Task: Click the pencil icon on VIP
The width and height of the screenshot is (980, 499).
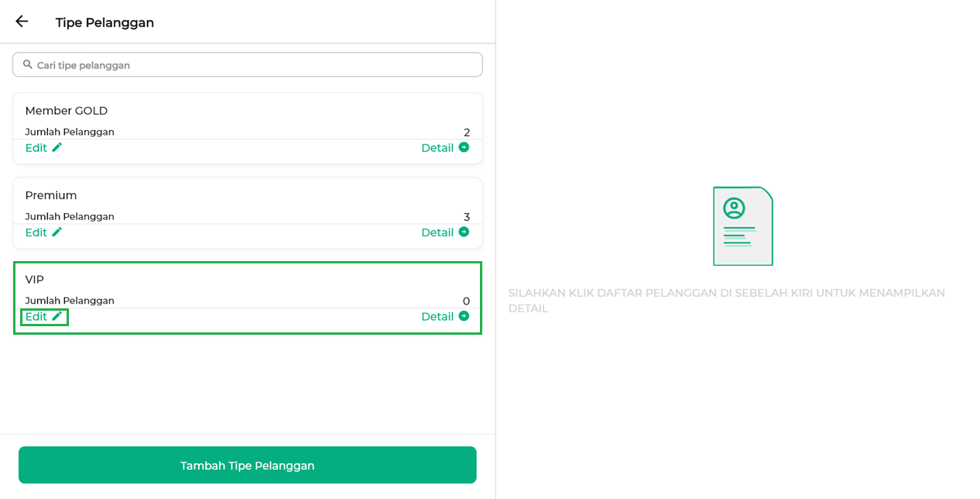Action: pyautogui.click(x=57, y=316)
